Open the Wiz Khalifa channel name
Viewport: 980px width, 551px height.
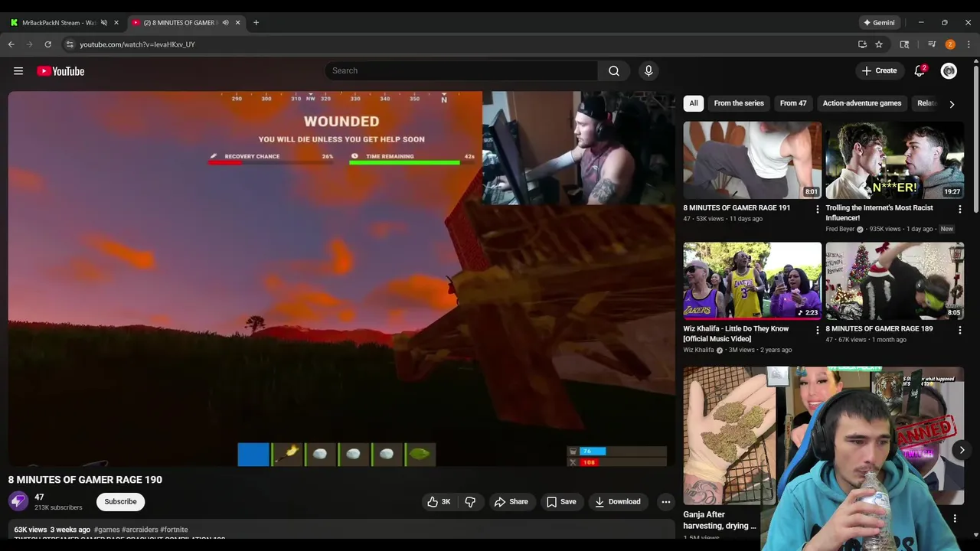click(x=698, y=350)
